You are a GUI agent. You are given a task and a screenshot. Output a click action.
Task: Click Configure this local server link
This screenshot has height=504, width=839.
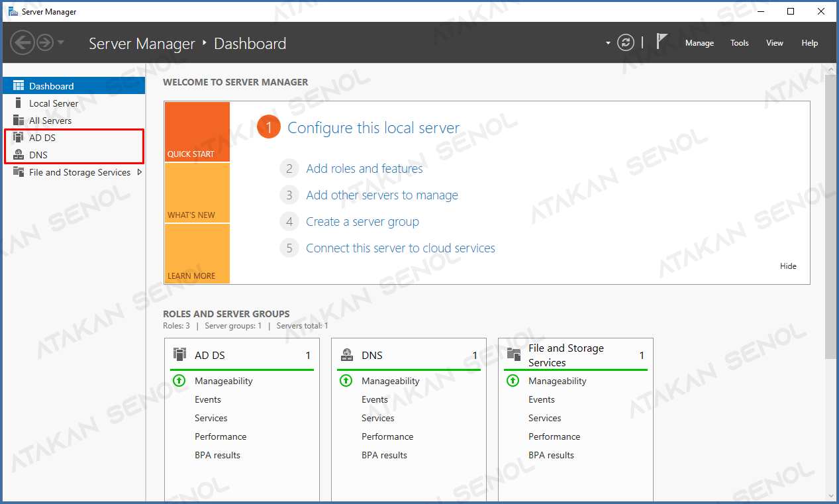coord(373,128)
